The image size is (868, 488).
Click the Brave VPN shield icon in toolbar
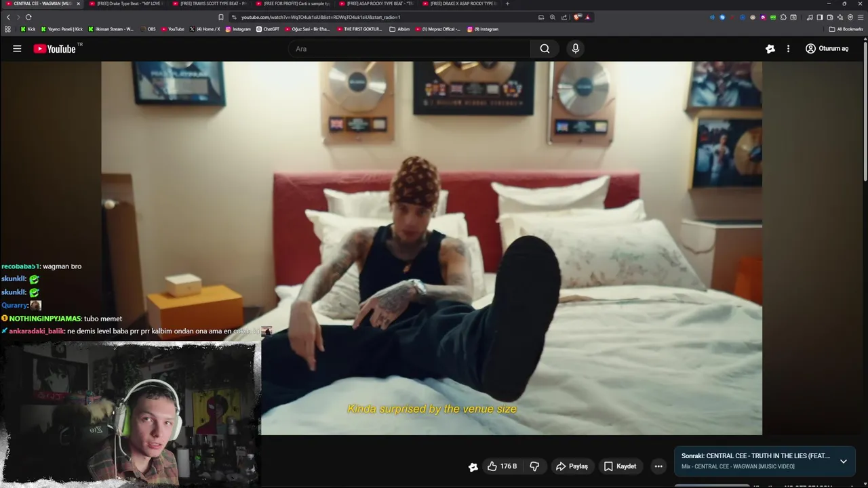coord(850,17)
